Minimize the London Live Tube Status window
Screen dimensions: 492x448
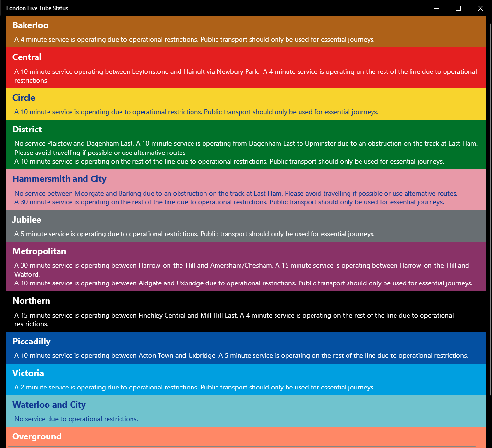pyautogui.click(x=436, y=8)
